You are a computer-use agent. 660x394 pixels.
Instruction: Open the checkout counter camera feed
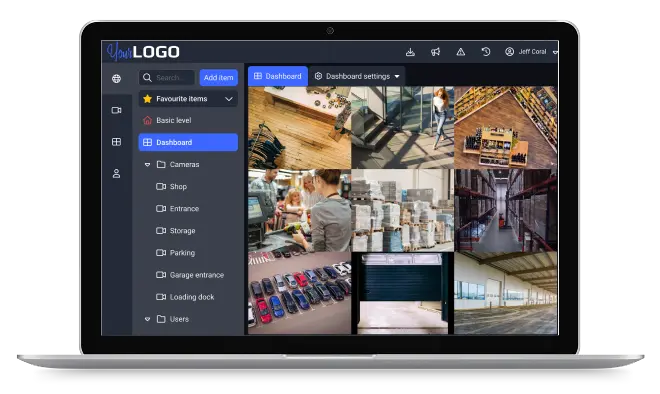click(300, 210)
